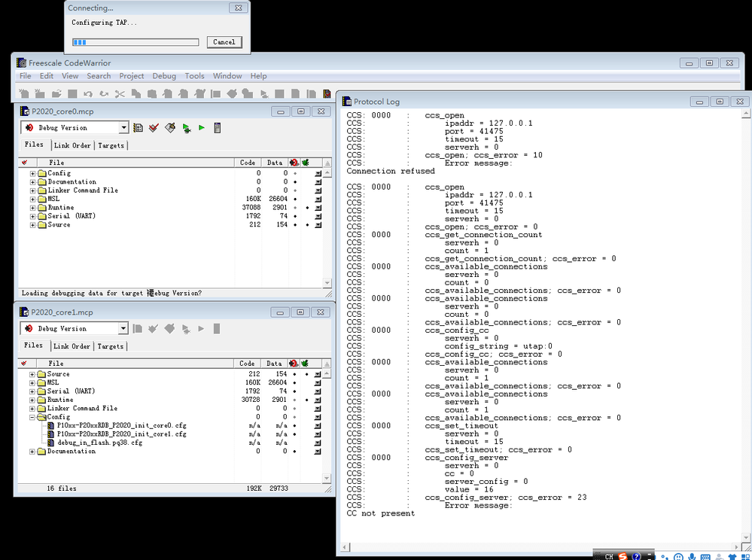Collapse the Config folder in P2020_core1.mcp
The image size is (752, 560).
point(32,416)
